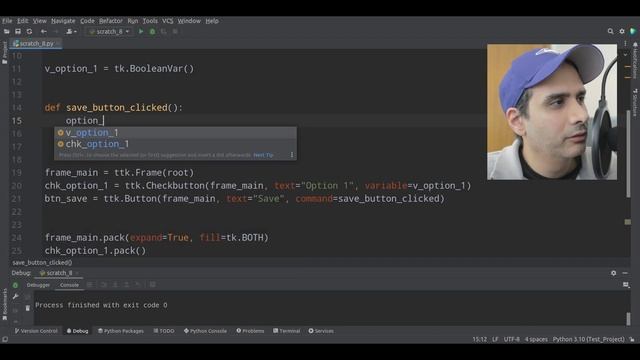
Task: Click the Forward navigation arrow
Action: pos(56,31)
